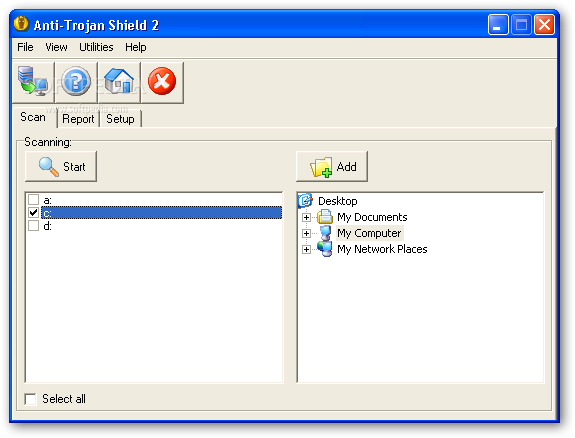Viewport: 575px width, 438px height.
Task: Select My Computer label in tree
Action: coord(369,233)
